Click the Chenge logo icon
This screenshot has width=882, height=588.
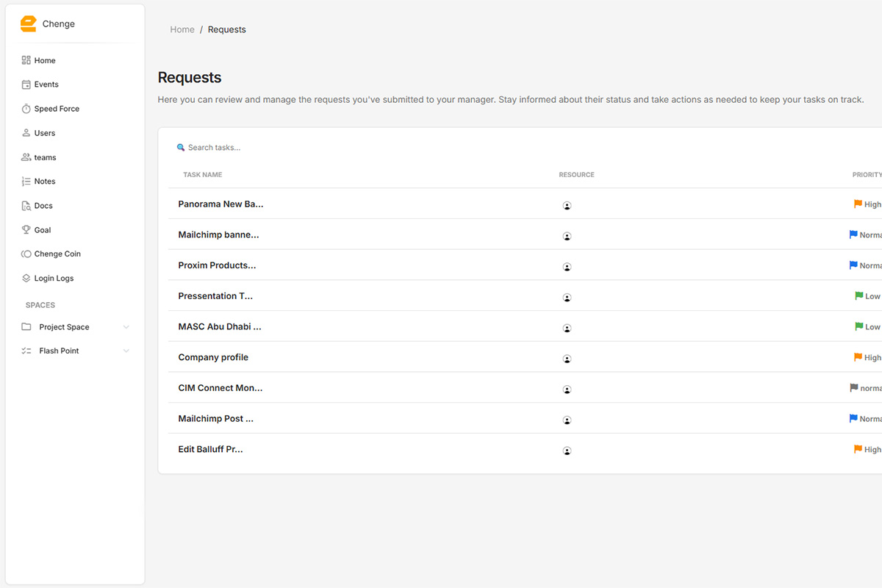(x=28, y=24)
